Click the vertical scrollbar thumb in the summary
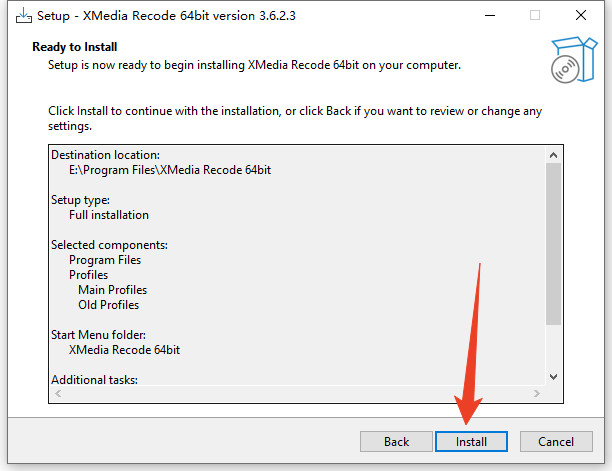This screenshot has width=612, height=471. point(554,244)
